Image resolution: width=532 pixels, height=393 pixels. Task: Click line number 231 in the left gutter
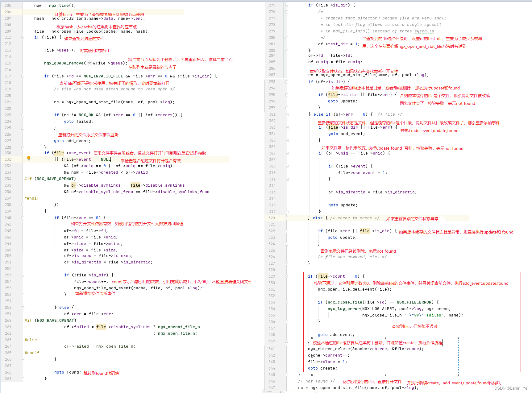coord(8,159)
